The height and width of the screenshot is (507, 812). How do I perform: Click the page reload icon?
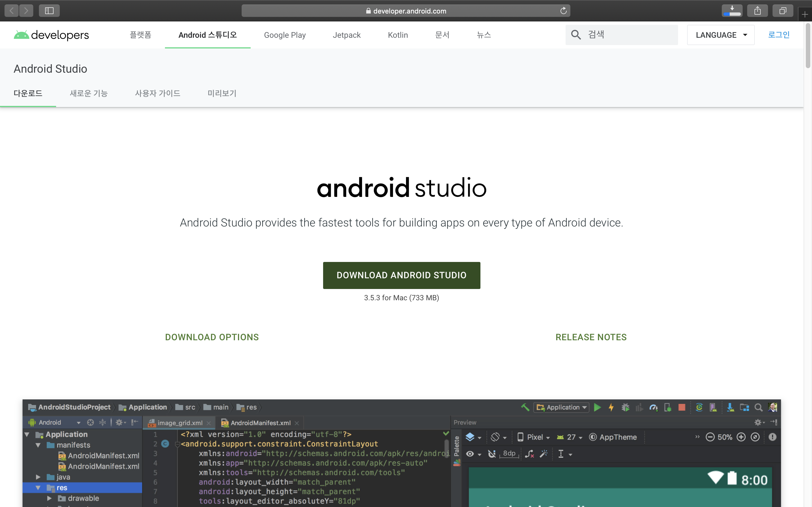(563, 11)
